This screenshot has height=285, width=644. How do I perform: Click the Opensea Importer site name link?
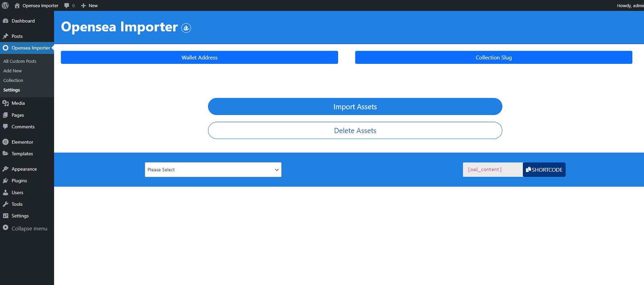click(40, 6)
